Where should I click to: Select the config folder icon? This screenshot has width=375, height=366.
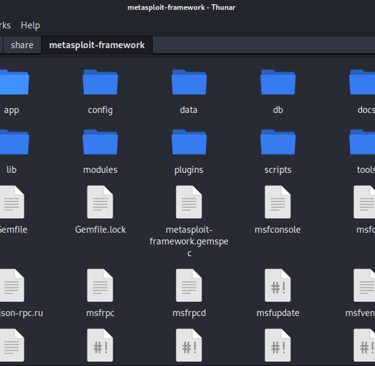click(100, 82)
